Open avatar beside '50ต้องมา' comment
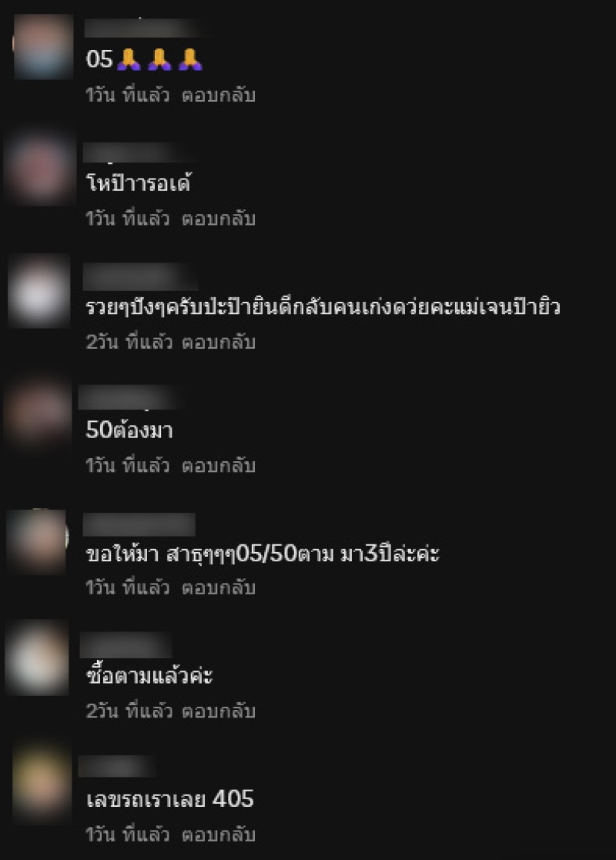The image size is (616, 860). tap(37, 413)
